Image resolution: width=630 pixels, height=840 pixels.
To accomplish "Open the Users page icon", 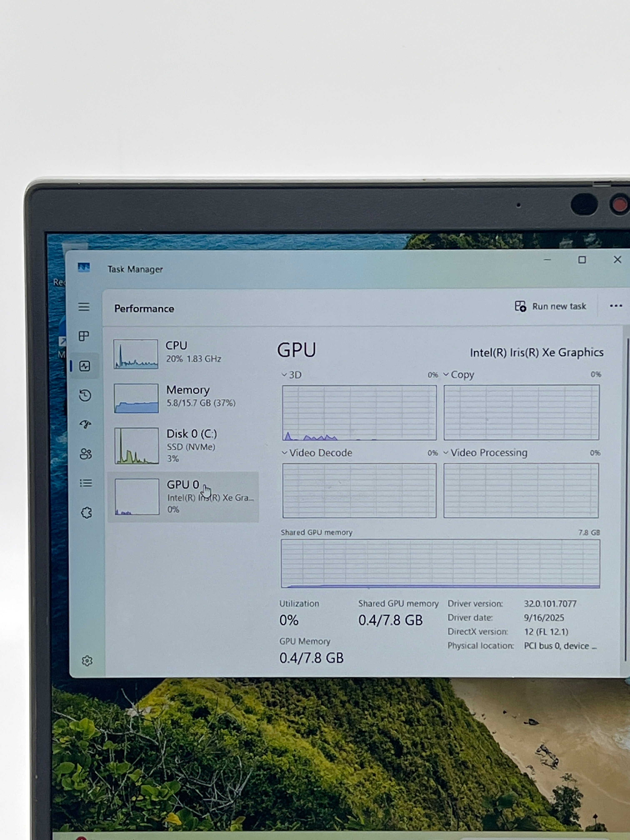I will click(86, 454).
